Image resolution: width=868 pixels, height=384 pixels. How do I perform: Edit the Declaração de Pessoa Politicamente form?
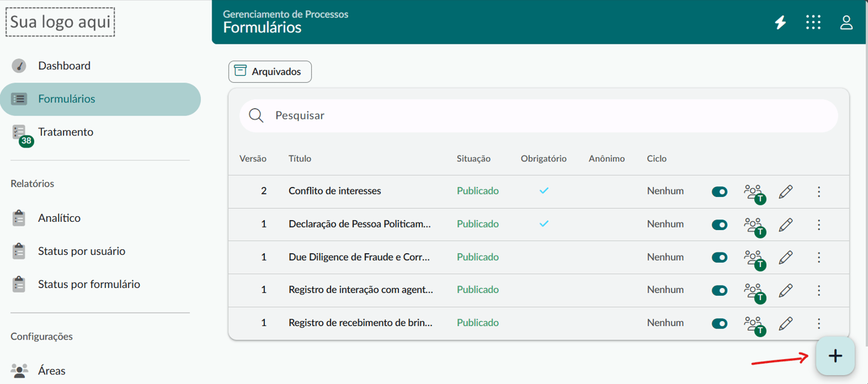[786, 224]
